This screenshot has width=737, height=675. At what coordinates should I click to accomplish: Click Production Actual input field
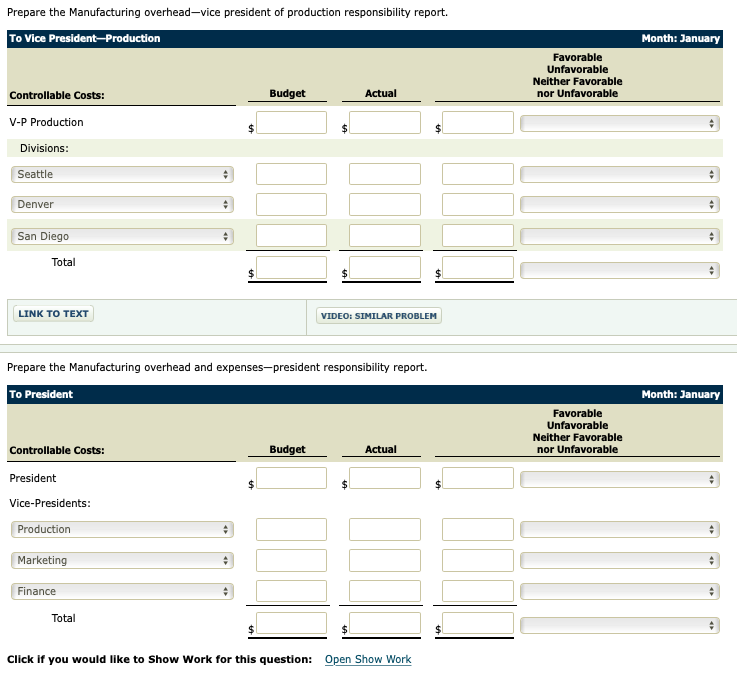coord(384,529)
